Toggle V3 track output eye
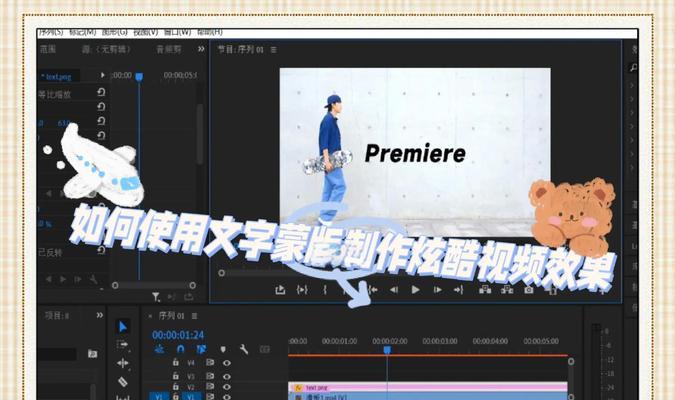The image size is (675, 400). tap(226, 376)
